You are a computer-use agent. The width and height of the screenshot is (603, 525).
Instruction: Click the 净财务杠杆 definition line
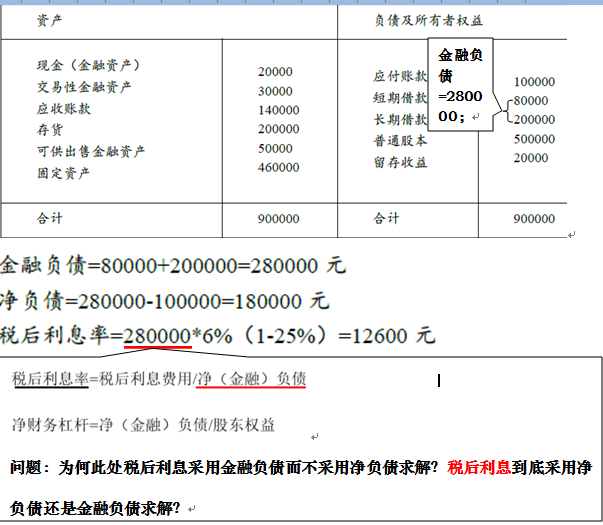(x=143, y=425)
